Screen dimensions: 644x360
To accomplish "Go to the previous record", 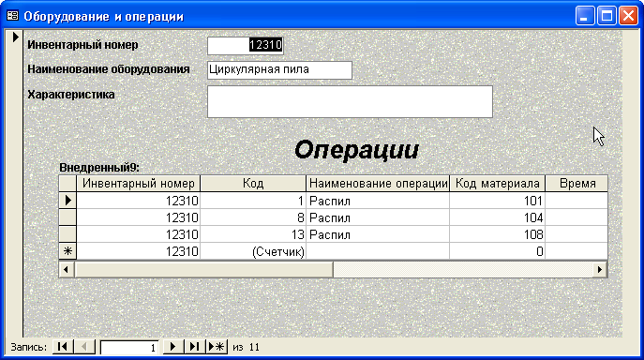I will (x=84, y=347).
